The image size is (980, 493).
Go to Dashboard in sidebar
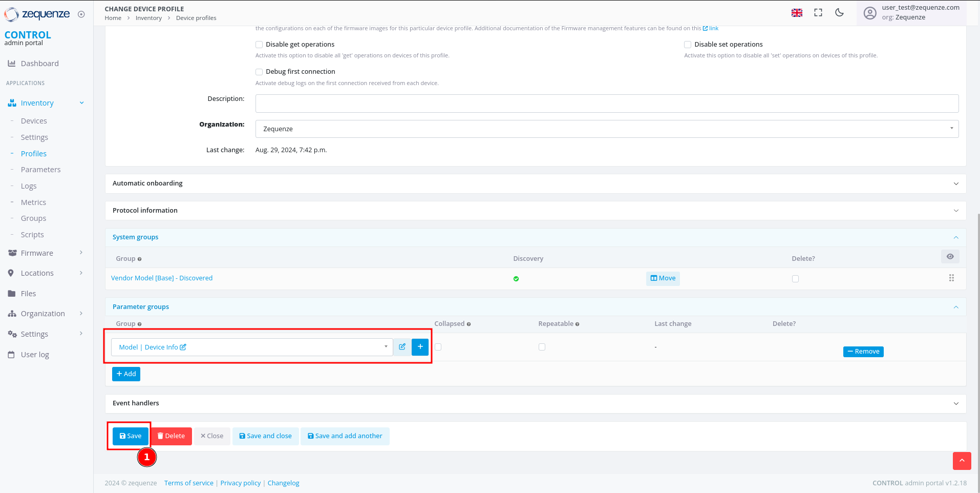(x=39, y=64)
